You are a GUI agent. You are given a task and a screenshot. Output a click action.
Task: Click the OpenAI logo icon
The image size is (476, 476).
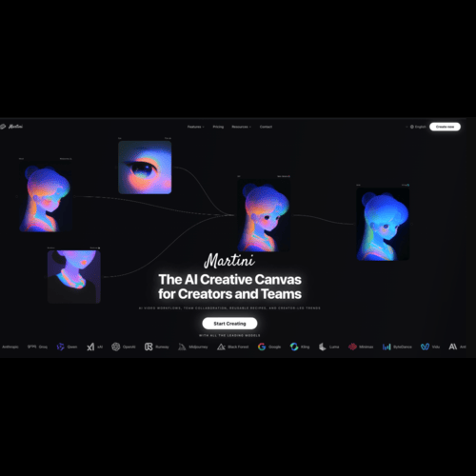click(116, 347)
